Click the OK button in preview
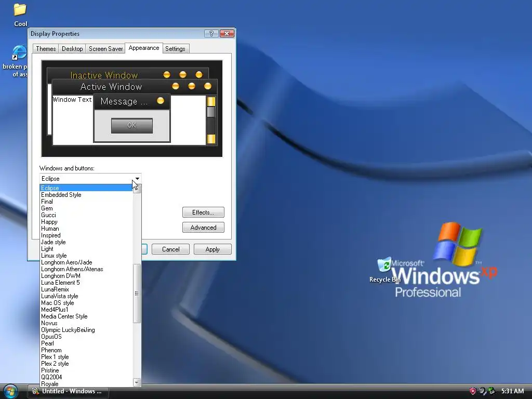The height and width of the screenshot is (399, 532). click(131, 126)
